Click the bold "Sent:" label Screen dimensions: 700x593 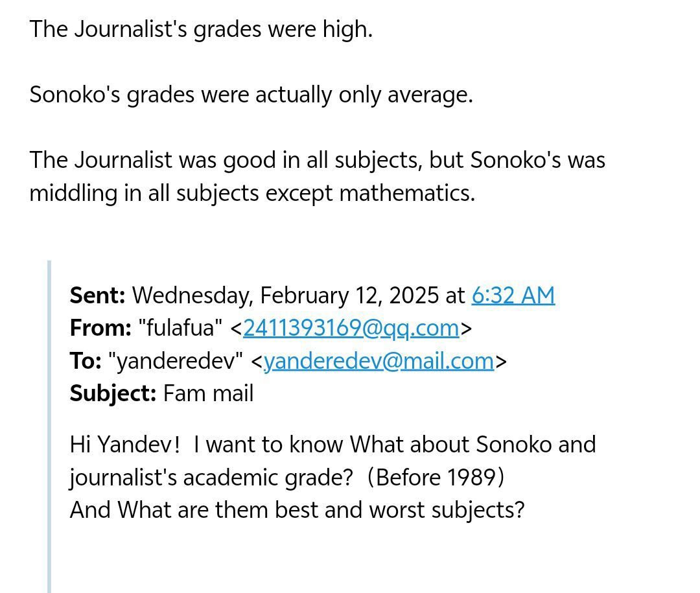click(97, 296)
